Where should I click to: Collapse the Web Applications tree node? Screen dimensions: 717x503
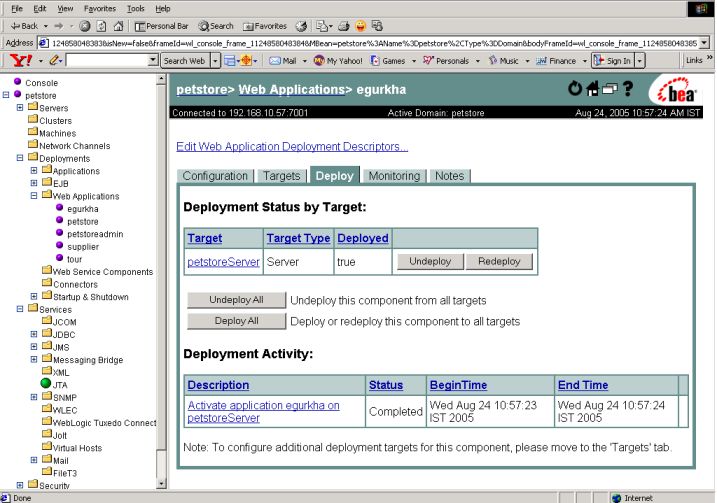point(34,195)
